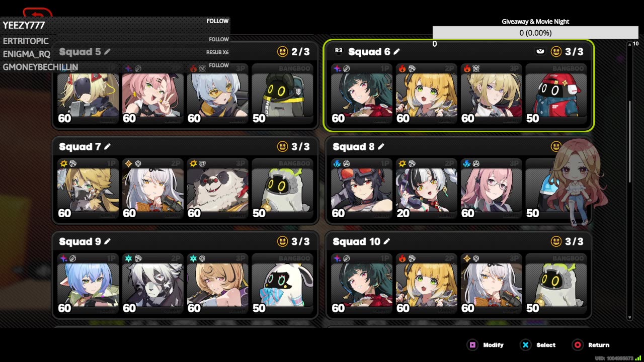Click the rename pencil next to Squad 7

[x=107, y=146]
